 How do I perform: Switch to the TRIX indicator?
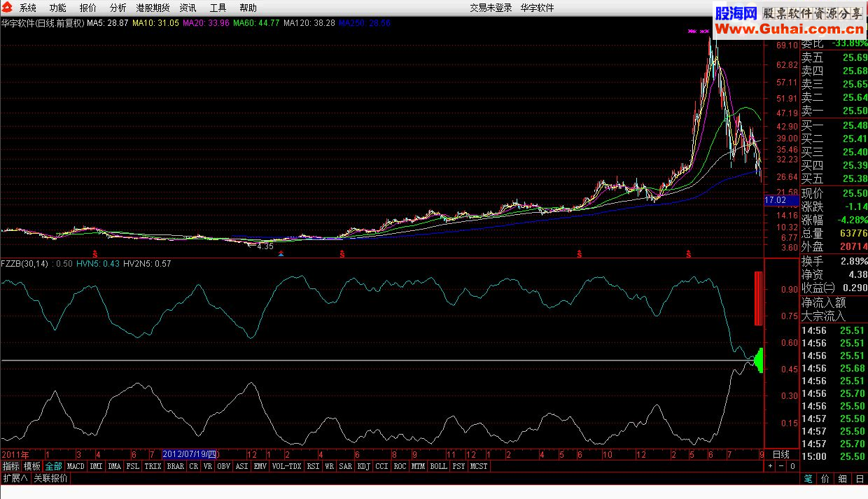153,466
